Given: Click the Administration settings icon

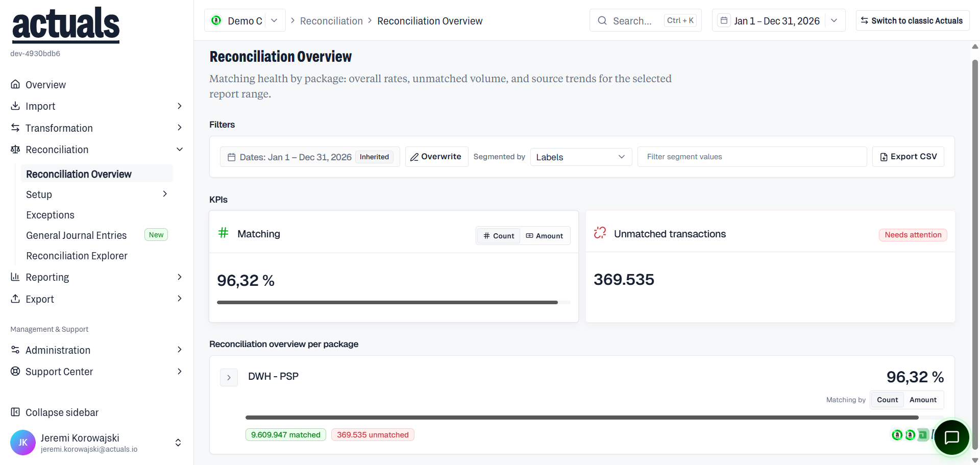Looking at the screenshot, I should coord(15,350).
